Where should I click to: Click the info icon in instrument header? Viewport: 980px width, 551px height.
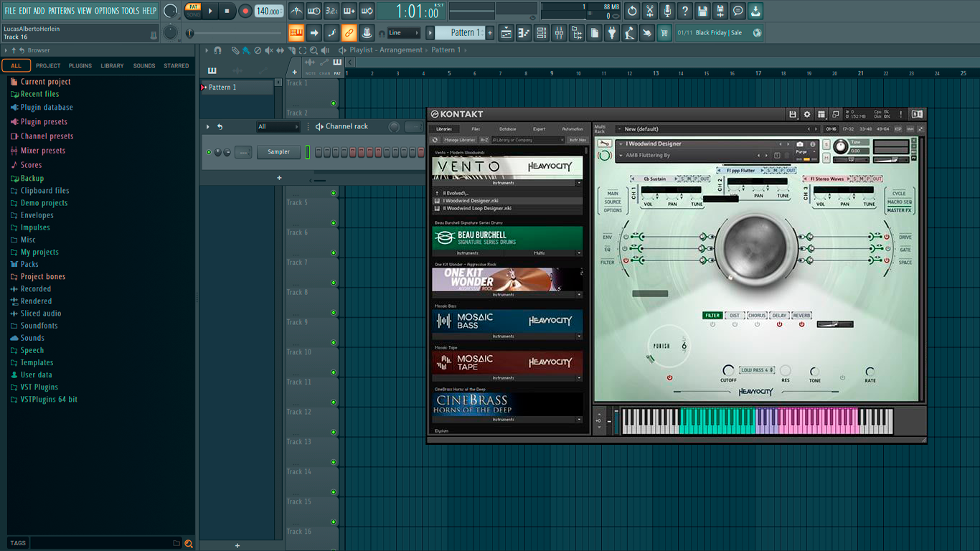point(813,144)
